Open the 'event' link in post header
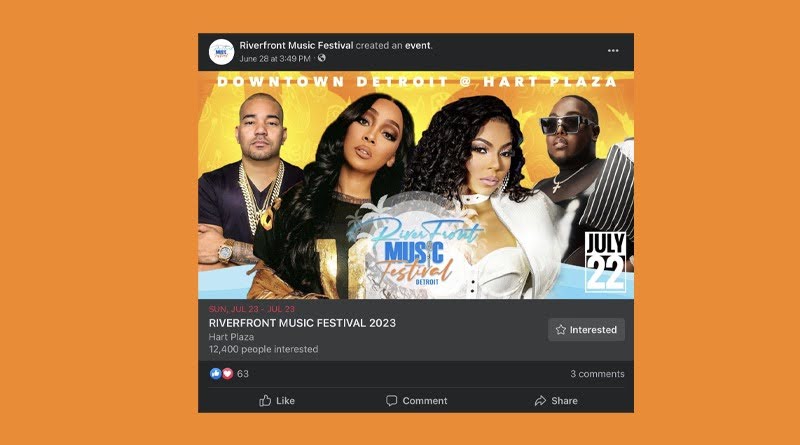This screenshot has height=445, width=800. coord(417,45)
